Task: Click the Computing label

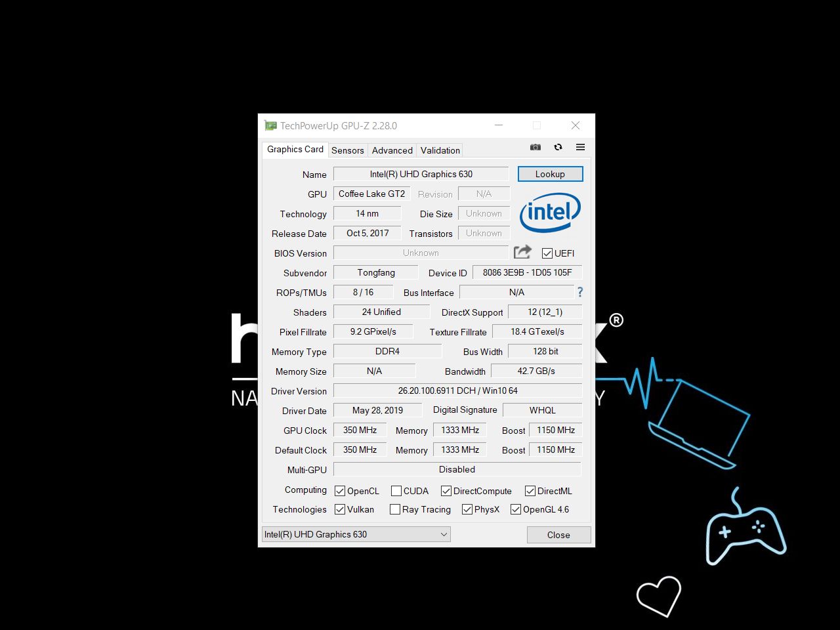Action: pos(305,490)
